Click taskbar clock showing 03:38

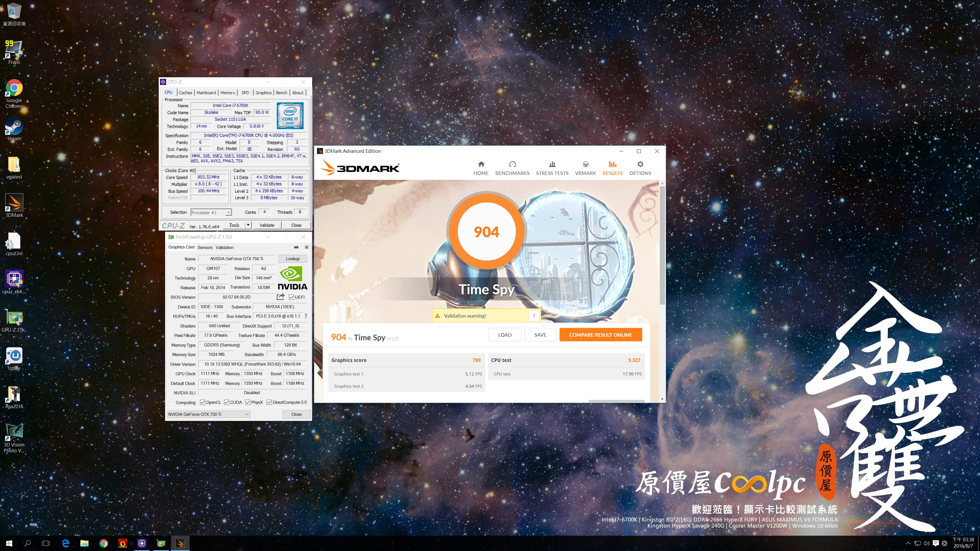(x=963, y=543)
